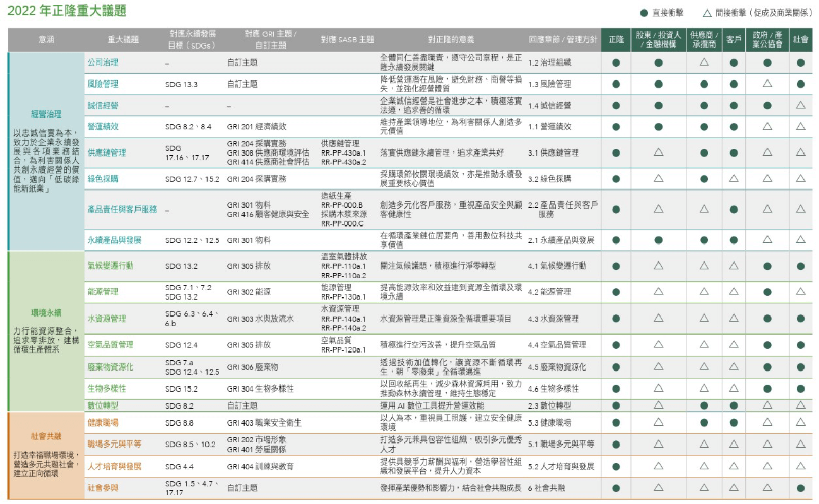The height and width of the screenshot is (504, 819).
Task: Click the 政府 / 產業公協會 column header
Action: click(x=767, y=40)
